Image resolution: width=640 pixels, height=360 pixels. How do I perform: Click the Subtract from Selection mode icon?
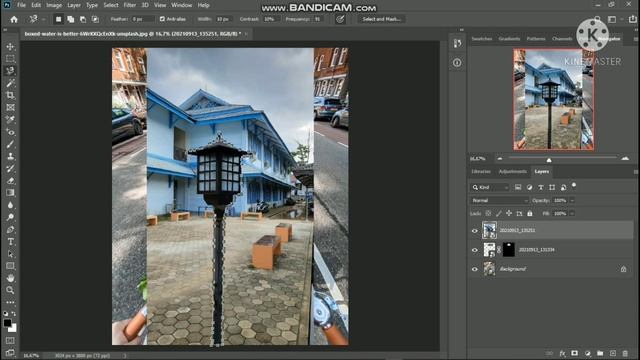coord(83,19)
